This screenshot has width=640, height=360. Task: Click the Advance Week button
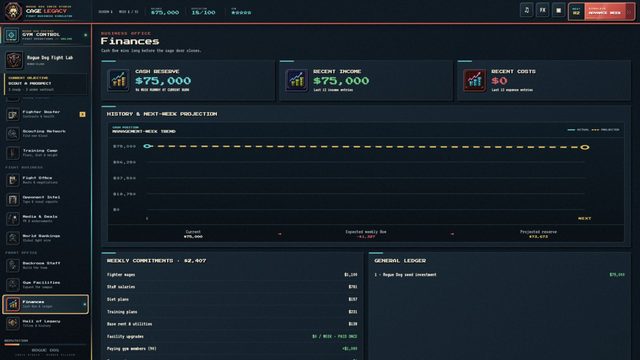[x=602, y=11]
